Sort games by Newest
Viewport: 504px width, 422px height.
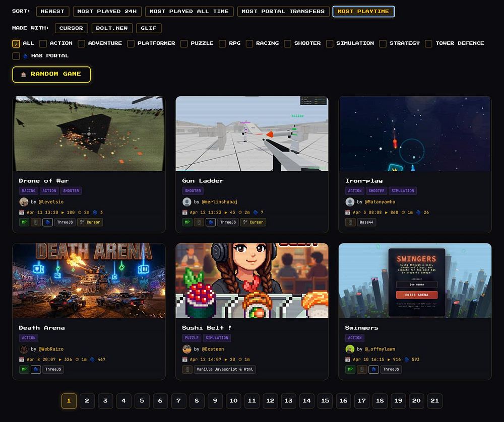pyautogui.click(x=52, y=11)
